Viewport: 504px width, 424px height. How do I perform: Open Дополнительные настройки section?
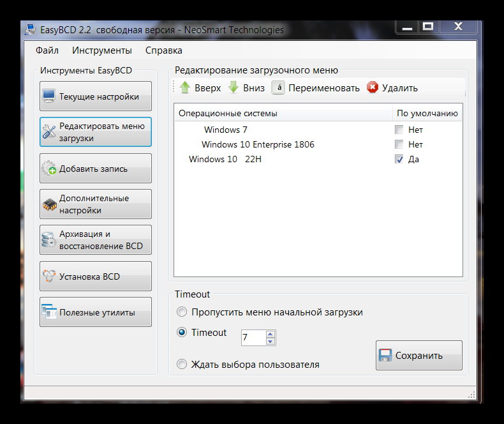96,204
